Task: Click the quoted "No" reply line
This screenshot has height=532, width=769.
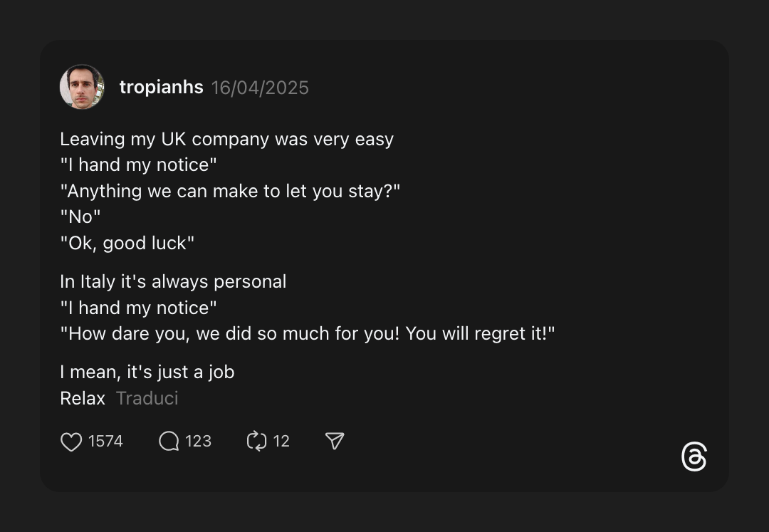Action: tap(80, 217)
